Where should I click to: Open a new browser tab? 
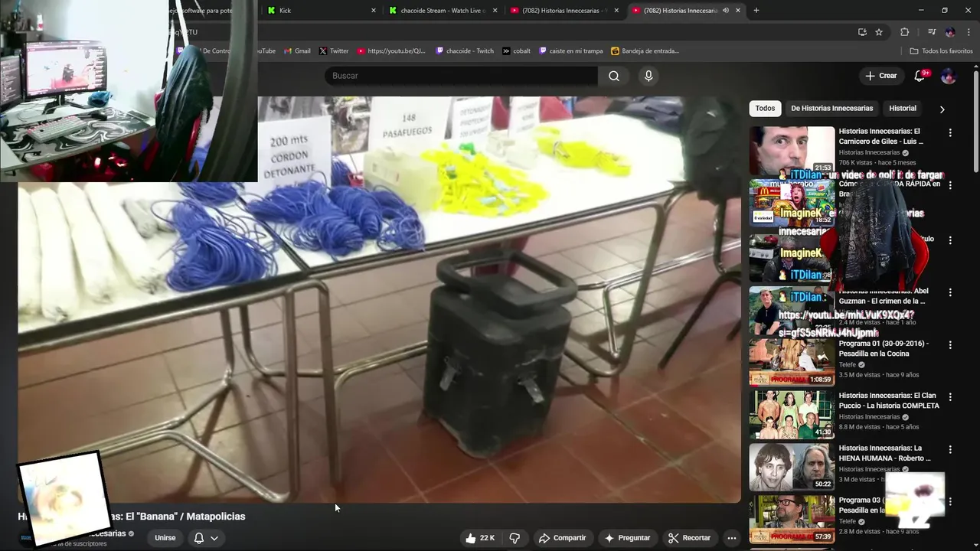[x=756, y=11]
